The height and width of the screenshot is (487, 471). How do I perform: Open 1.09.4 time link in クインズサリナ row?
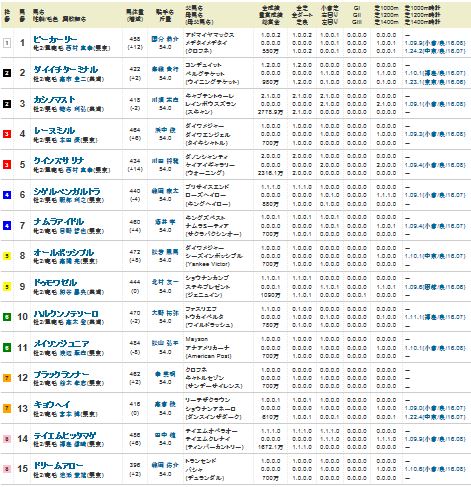pos(435,165)
